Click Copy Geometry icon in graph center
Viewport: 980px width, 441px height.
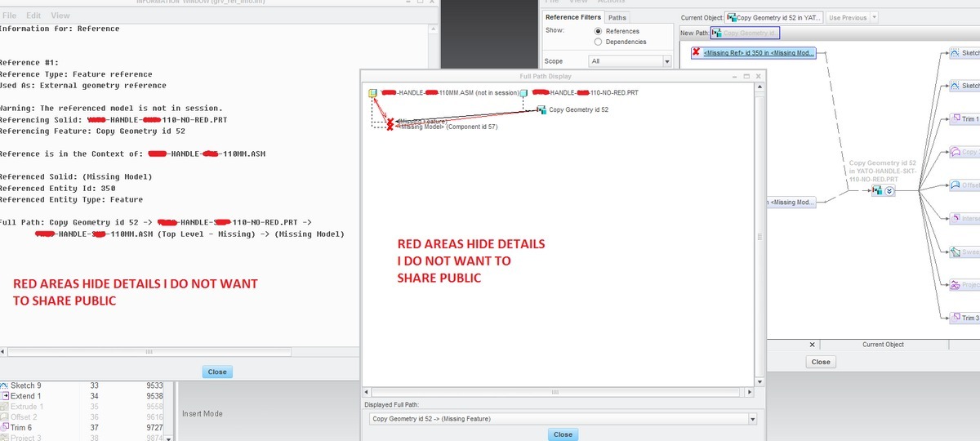877,190
